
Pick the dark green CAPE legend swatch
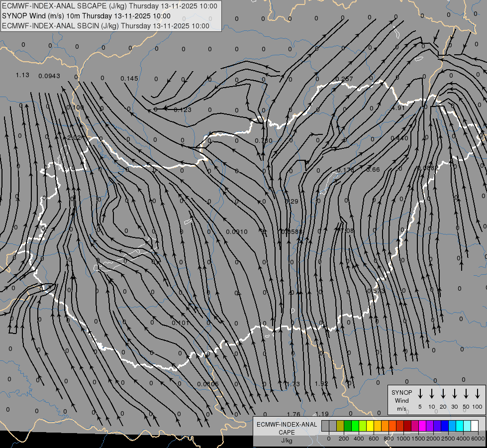pyautogui.click(x=348, y=426)
